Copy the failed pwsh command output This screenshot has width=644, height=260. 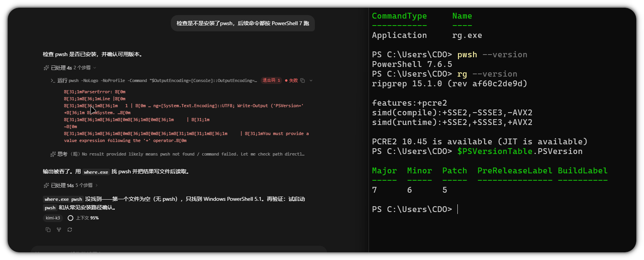pos(302,80)
